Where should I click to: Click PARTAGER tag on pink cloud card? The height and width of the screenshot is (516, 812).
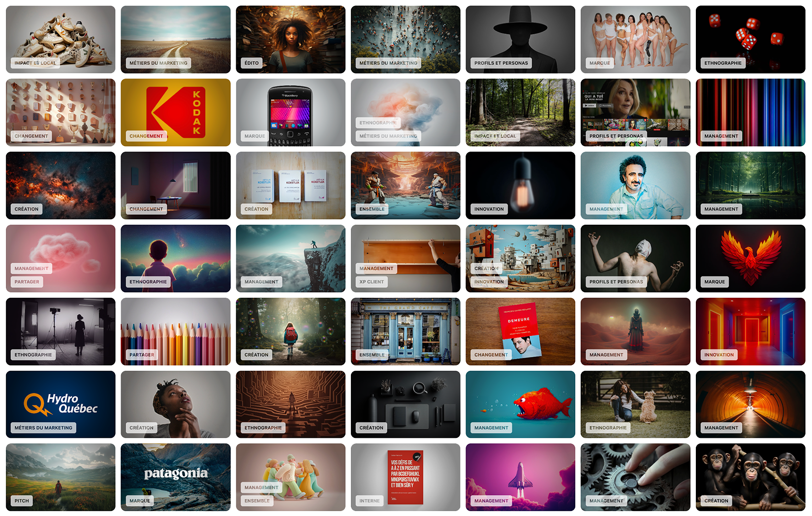pyautogui.click(x=27, y=282)
